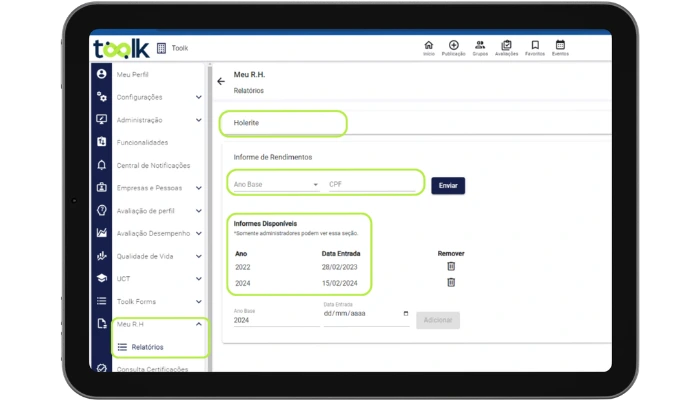700x400 pixels.
Task: Expand the Qualidade de Vida section
Action: pyautogui.click(x=198, y=256)
